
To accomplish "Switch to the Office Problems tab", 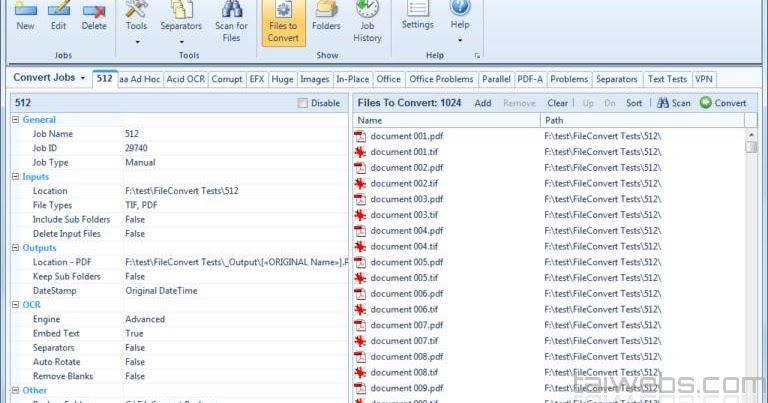I will pyautogui.click(x=441, y=79).
